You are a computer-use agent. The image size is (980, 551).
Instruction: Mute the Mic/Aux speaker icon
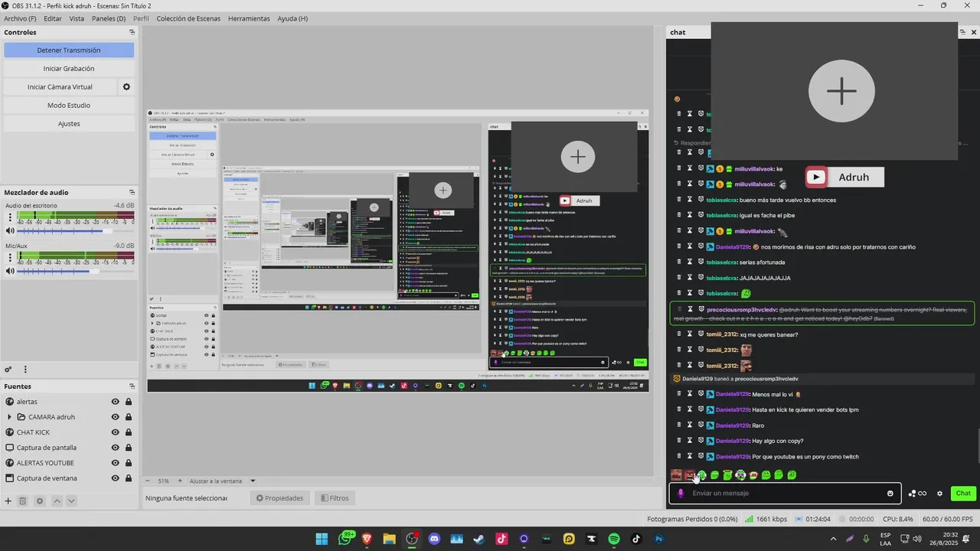10,271
